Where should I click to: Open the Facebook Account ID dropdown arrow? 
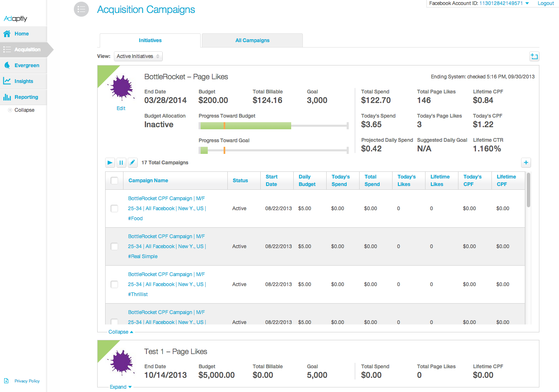pos(527,3)
